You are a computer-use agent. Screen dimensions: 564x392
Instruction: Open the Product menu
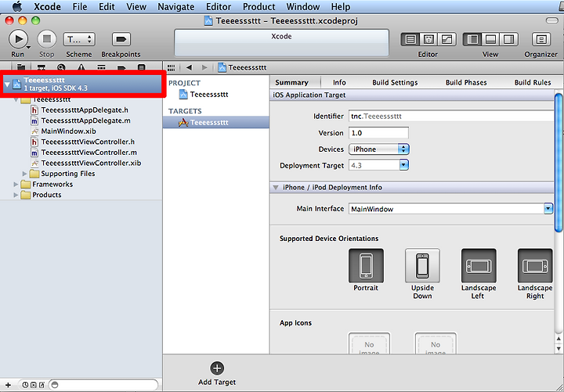(x=259, y=6)
